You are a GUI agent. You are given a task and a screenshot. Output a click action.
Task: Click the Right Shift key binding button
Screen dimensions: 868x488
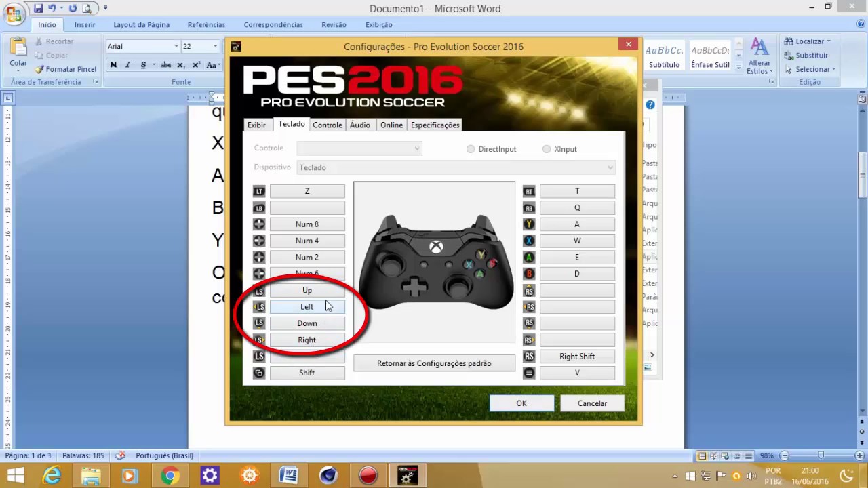point(577,357)
